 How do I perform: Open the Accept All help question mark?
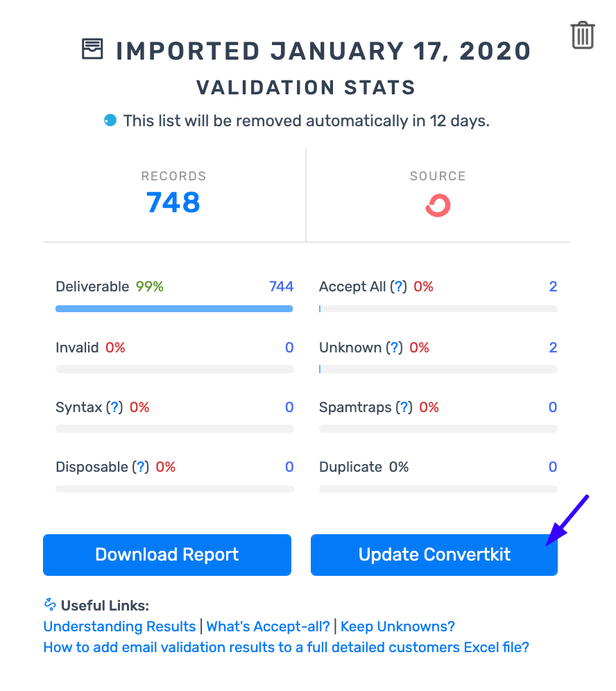[x=398, y=287]
